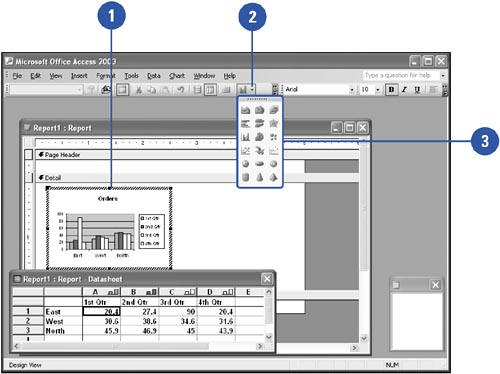Open the Insert menu

(79, 76)
